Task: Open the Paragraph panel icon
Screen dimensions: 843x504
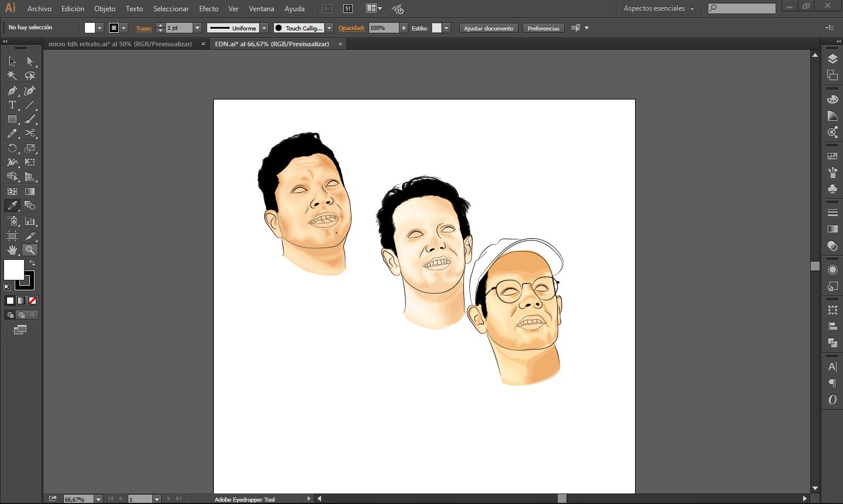Action: [x=832, y=383]
